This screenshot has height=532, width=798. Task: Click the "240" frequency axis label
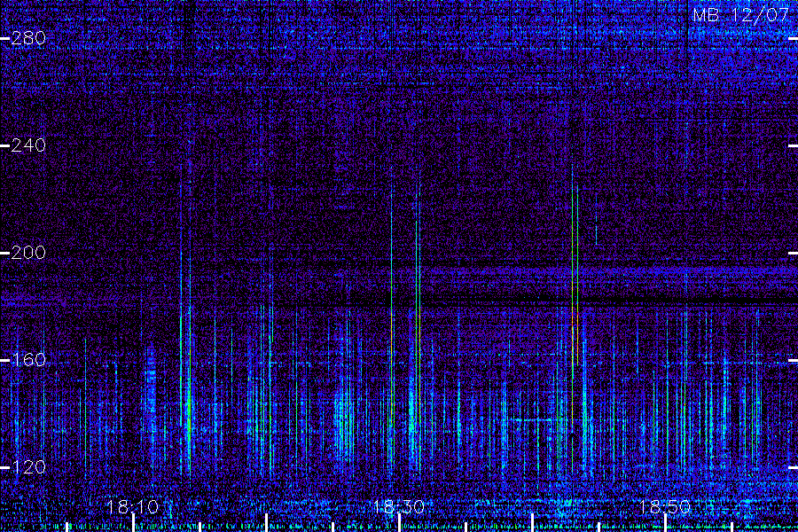pos(28,145)
